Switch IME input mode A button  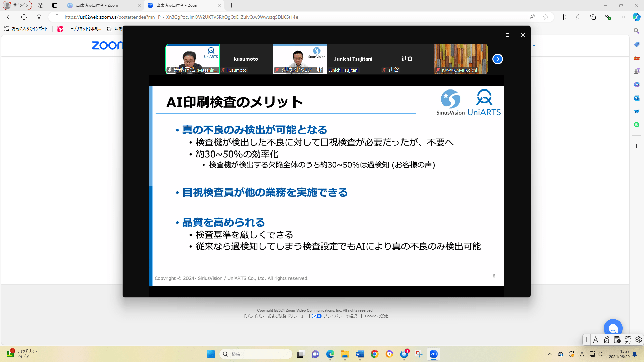596,340
